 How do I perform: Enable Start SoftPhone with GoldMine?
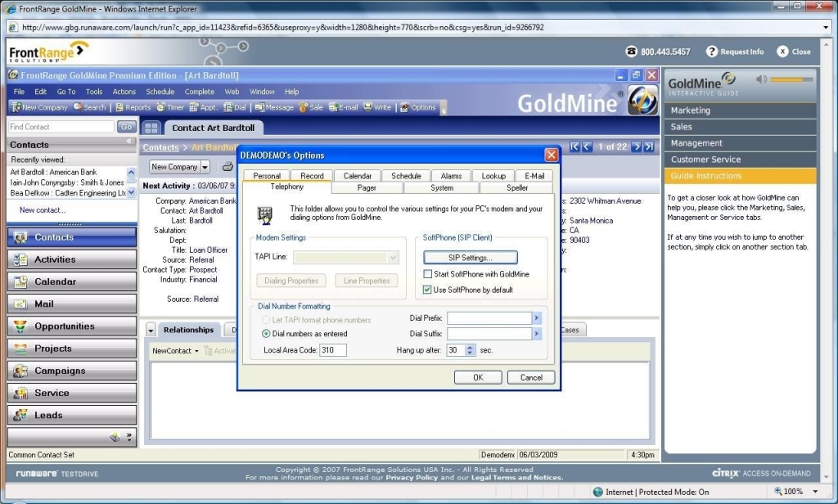pyautogui.click(x=427, y=274)
